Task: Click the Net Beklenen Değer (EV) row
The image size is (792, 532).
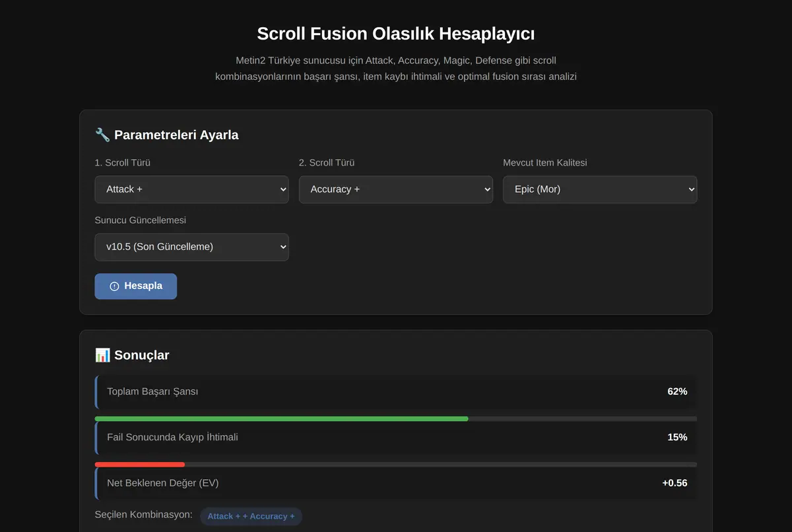Action: (396, 483)
